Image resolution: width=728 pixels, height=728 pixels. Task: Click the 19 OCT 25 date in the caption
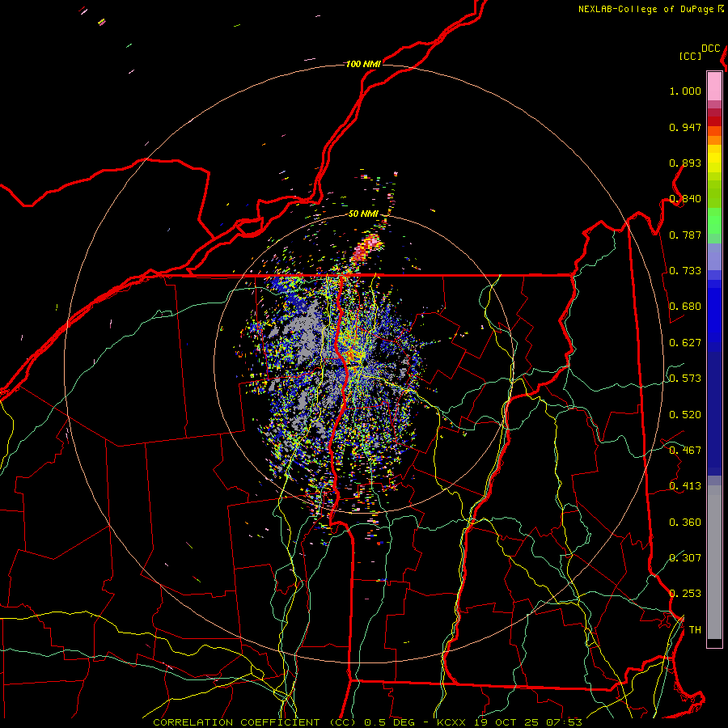point(506,722)
